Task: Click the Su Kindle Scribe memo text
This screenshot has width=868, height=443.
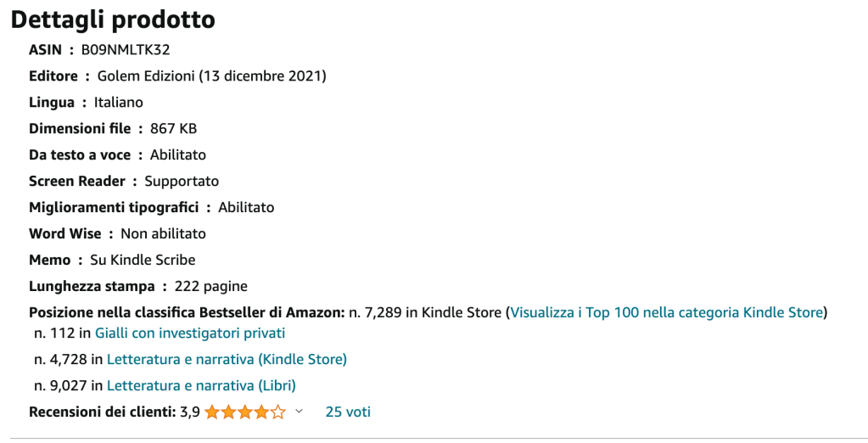Action: 143,260
